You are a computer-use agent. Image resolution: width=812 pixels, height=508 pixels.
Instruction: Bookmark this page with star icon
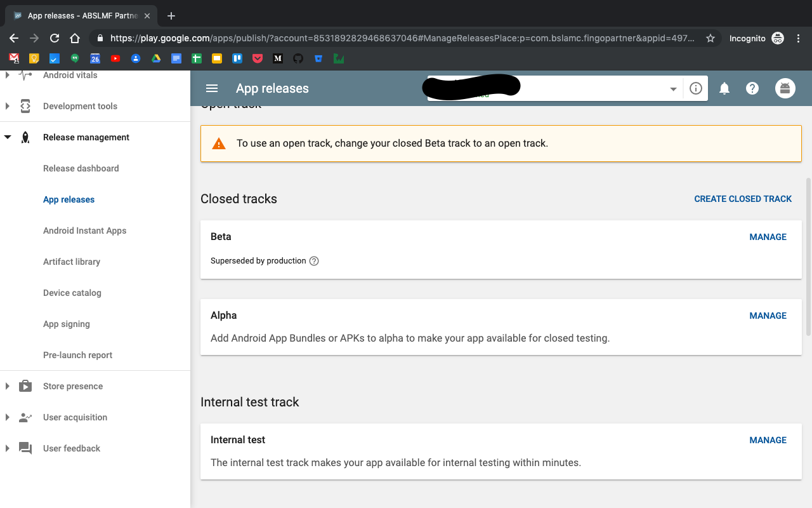(x=710, y=38)
